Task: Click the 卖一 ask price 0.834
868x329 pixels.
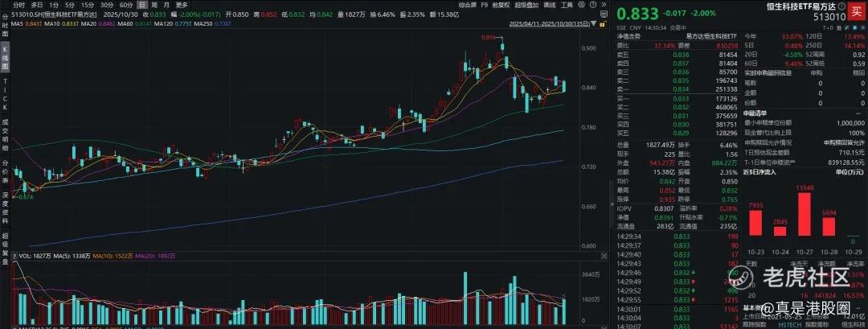Action: pos(681,88)
